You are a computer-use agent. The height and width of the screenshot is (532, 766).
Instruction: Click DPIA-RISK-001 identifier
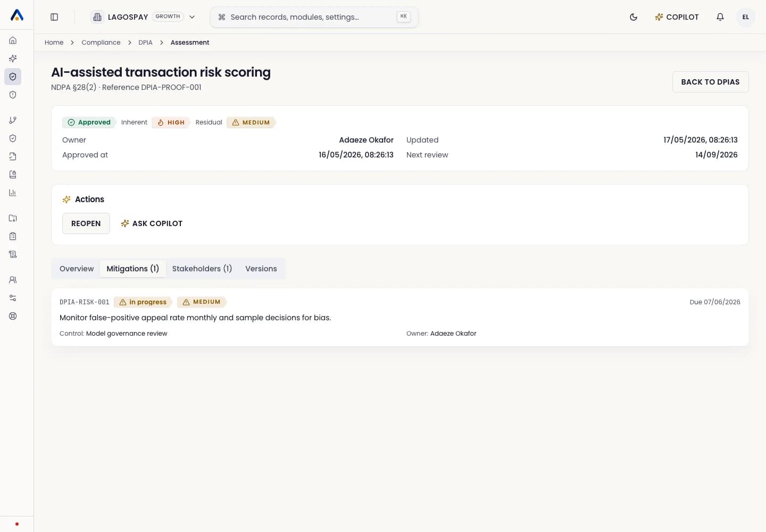click(x=85, y=302)
